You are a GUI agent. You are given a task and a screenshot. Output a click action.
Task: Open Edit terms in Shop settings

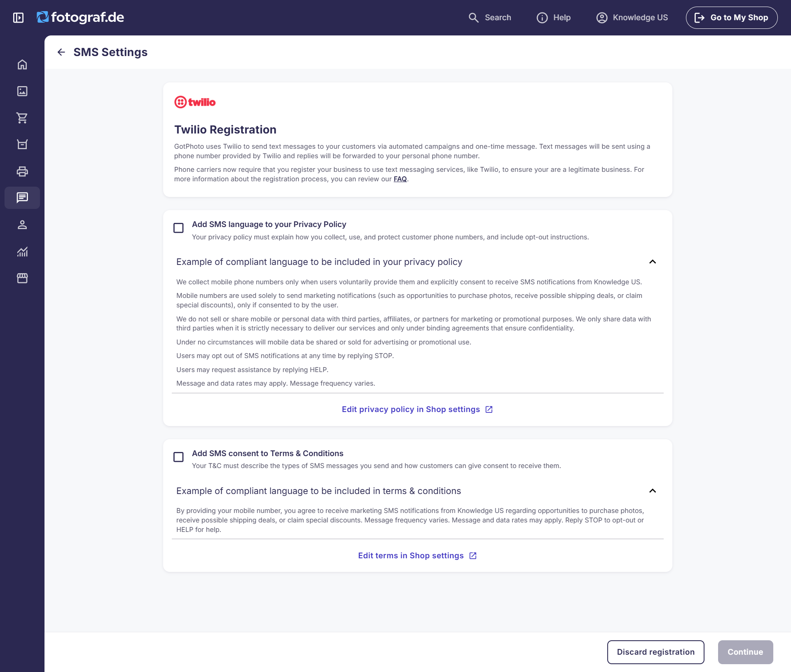click(417, 556)
